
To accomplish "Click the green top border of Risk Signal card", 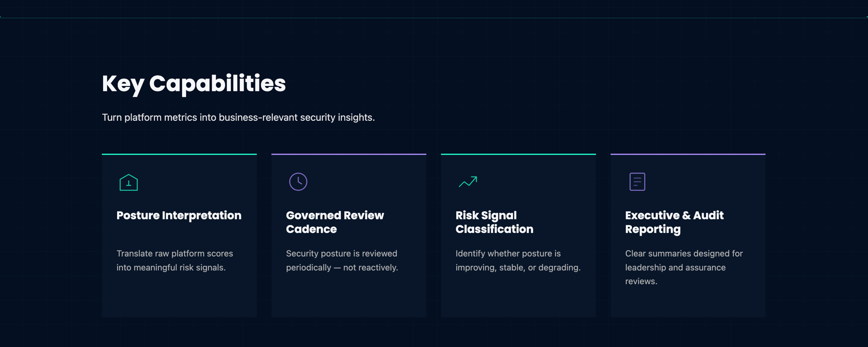I will [518, 154].
